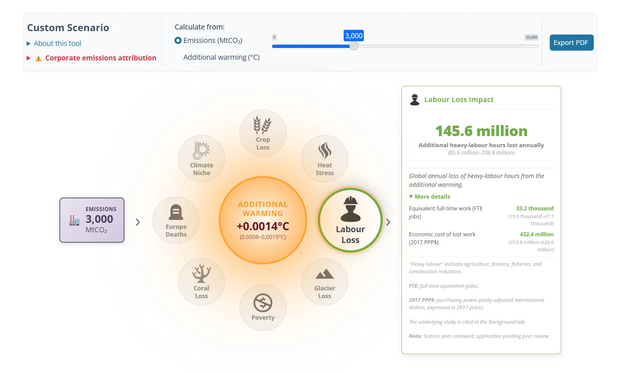Image resolution: width=618 pixels, height=373 pixels.
Task: Expand About this tool section
Action: [54, 43]
